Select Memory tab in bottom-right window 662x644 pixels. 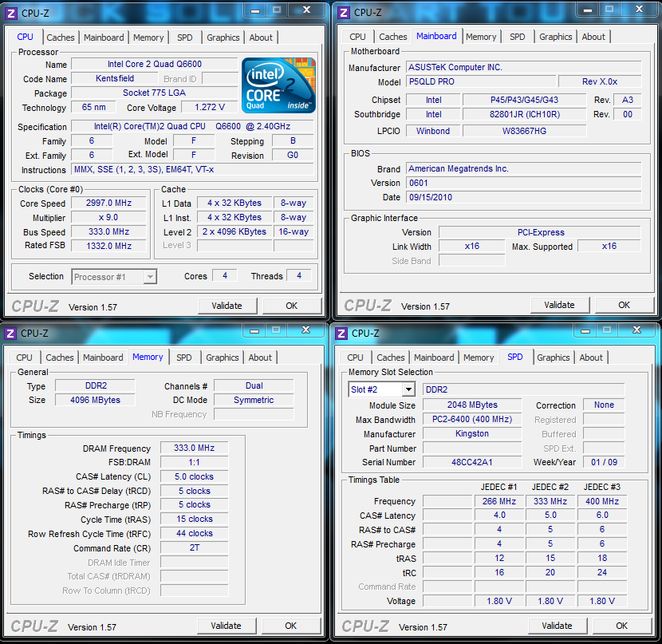(x=479, y=358)
